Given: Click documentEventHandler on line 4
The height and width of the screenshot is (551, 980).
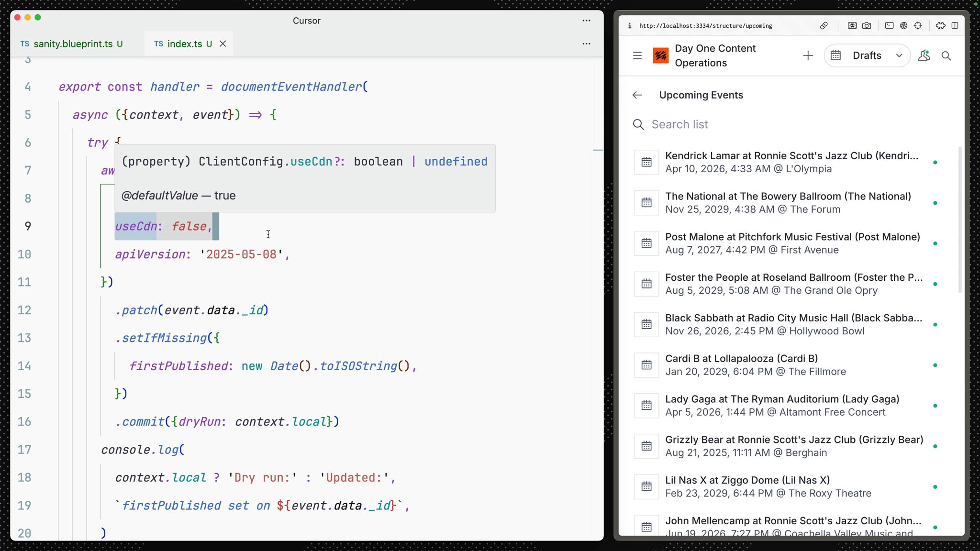Looking at the screenshot, I should (x=291, y=87).
